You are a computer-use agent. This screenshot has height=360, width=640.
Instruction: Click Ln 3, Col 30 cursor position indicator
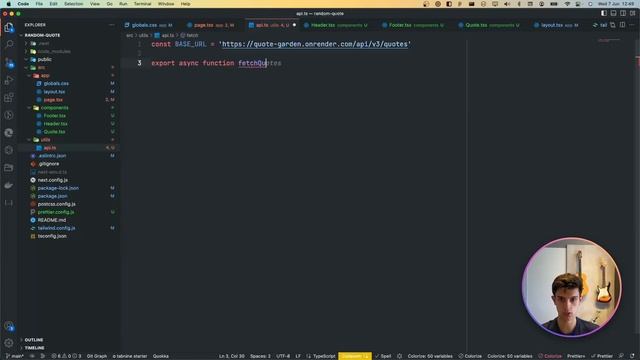[x=232, y=356]
